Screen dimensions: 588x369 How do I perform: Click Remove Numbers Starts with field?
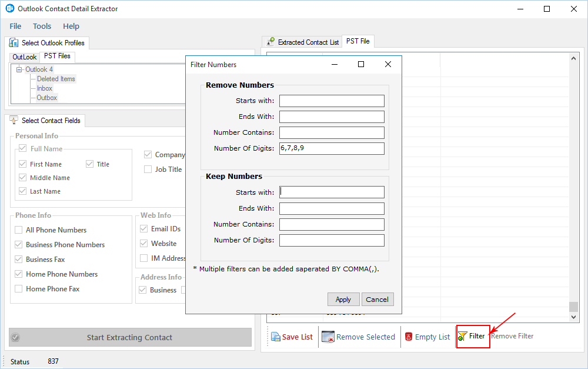click(x=332, y=101)
